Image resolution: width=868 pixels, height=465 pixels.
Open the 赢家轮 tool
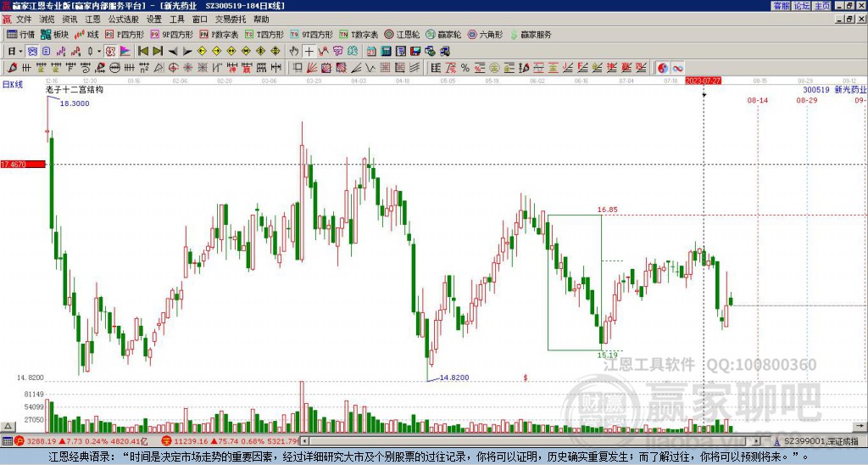(443, 34)
